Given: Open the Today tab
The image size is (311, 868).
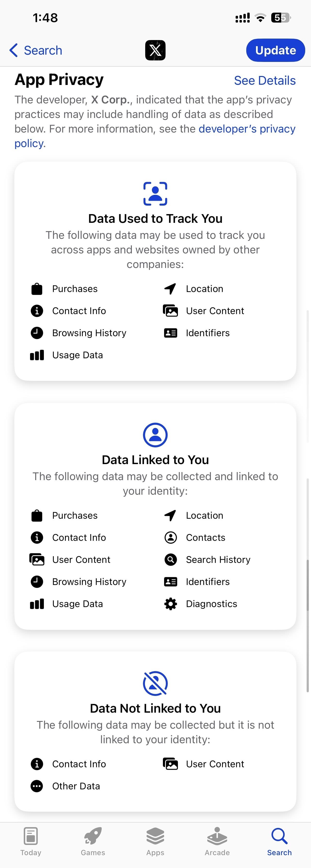Looking at the screenshot, I should pos(31,841).
